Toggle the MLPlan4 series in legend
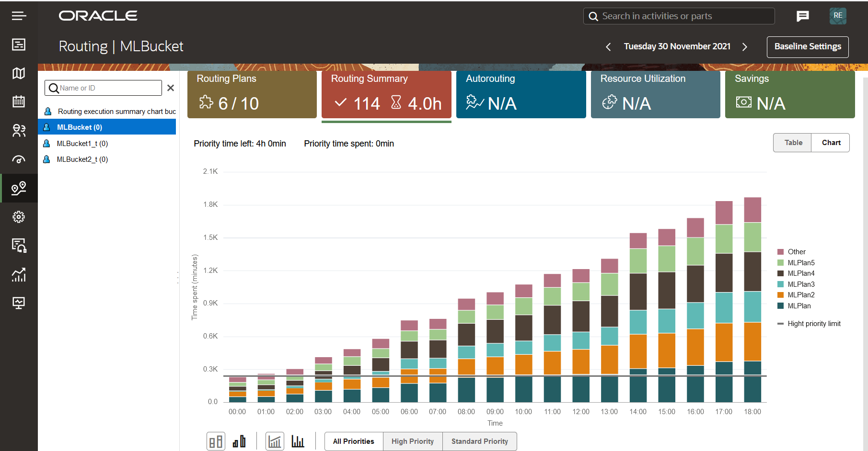Viewport: 868px width, 451px height. (x=796, y=273)
